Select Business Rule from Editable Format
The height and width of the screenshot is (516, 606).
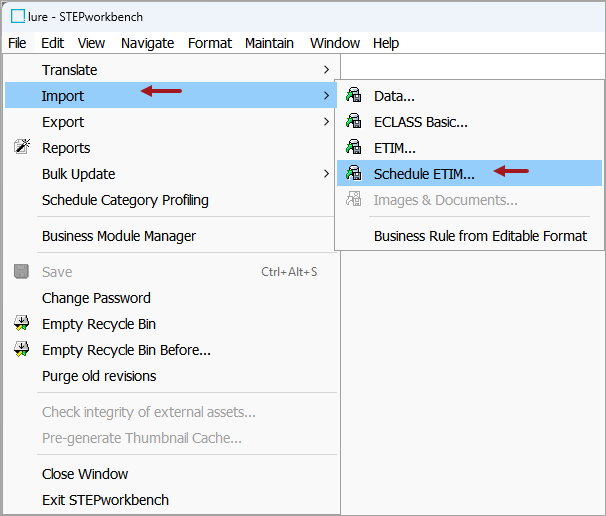(x=469, y=236)
